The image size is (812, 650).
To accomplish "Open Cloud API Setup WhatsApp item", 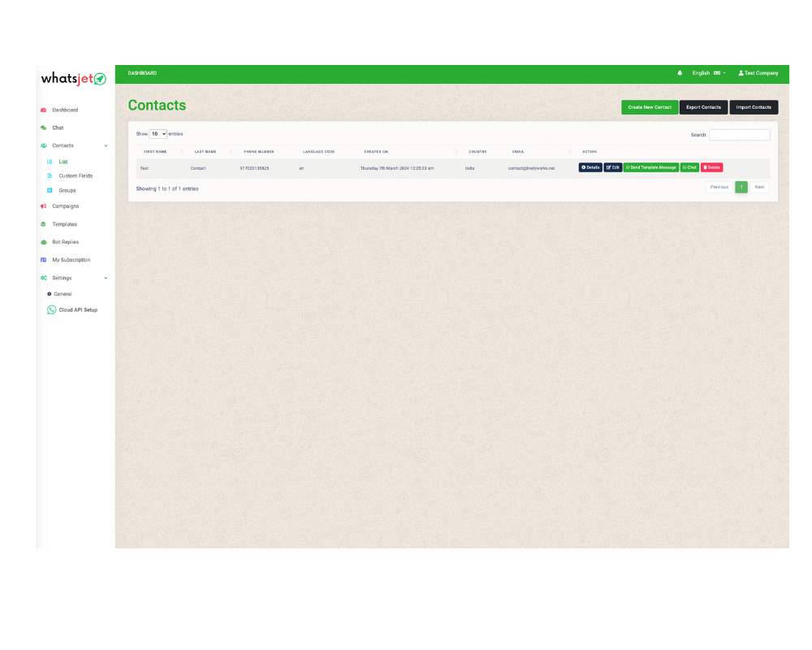I will coord(77,310).
